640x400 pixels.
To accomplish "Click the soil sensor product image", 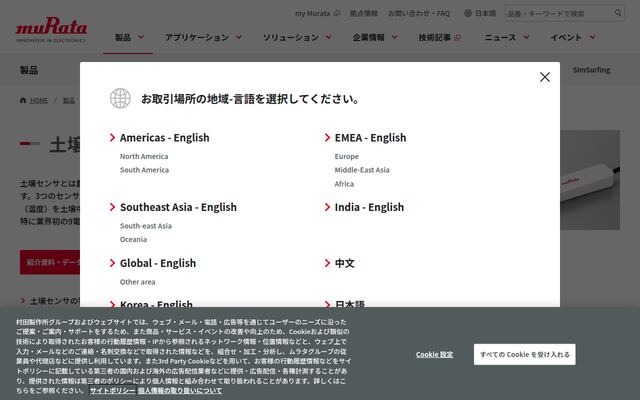I will coord(590,180).
